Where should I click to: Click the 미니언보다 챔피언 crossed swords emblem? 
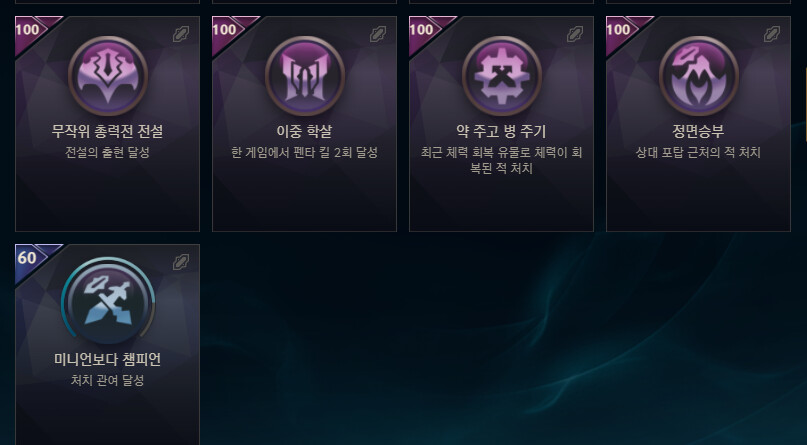[108, 301]
